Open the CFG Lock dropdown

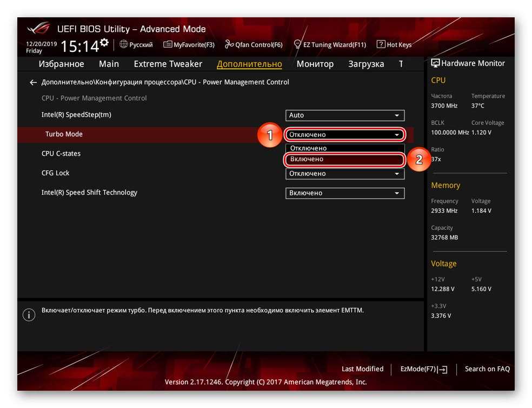tap(345, 174)
